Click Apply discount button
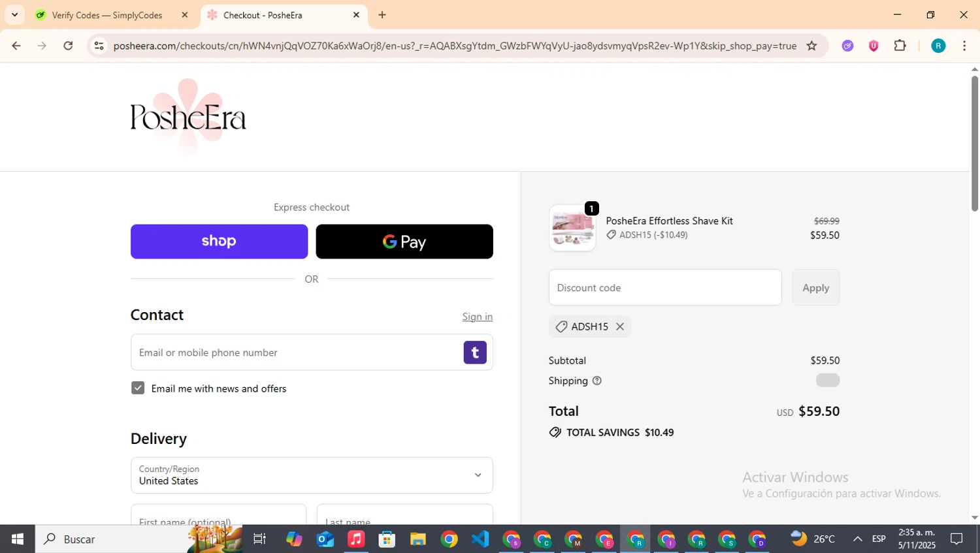This screenshot has height=553, width=980. [x=815, y=287]
